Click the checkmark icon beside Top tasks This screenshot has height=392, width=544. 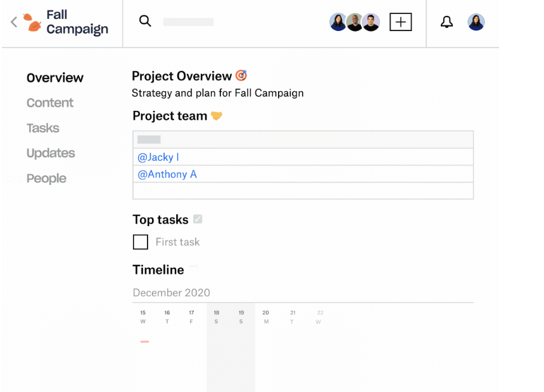pos(198,219)
